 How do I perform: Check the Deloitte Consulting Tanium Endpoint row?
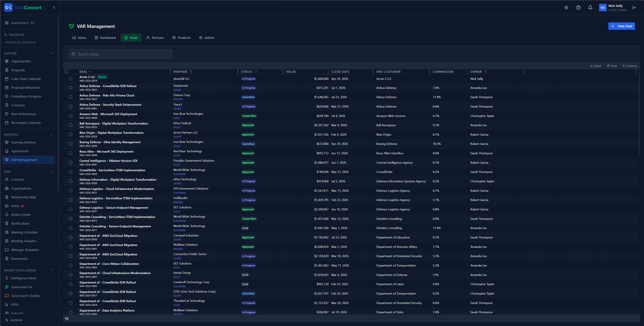(70, 228)
